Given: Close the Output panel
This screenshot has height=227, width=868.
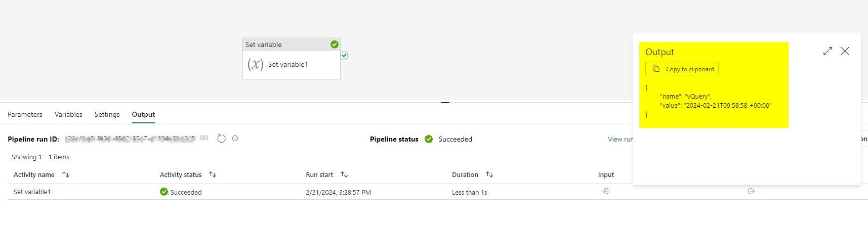Looking at the screenshot, I should [845, 51].
